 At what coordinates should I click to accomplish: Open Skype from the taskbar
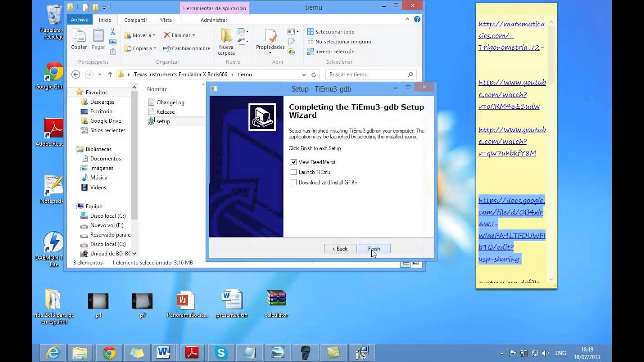coord(221,353)
